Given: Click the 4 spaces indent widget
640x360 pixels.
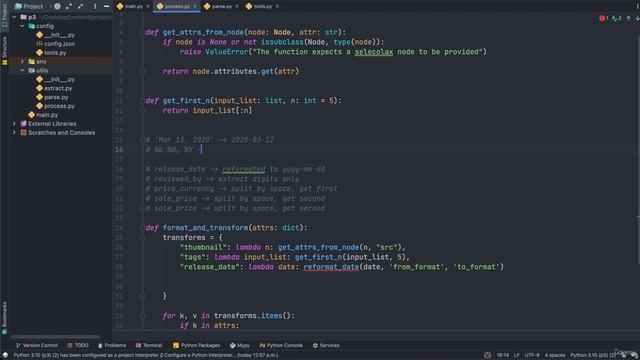Looking at the screenshot, I should [x=555, y=355].
